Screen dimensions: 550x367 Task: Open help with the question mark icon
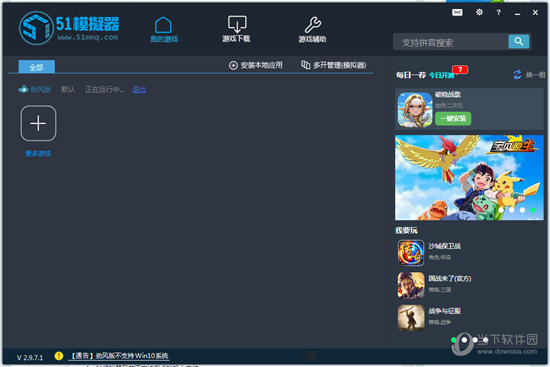(498, 12)
